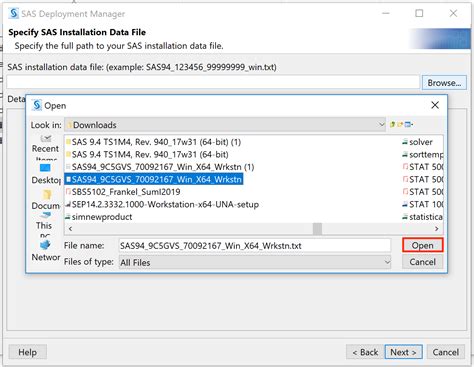
Task: Click the left arrow of file list scrollbar
Action: point(70,229)
